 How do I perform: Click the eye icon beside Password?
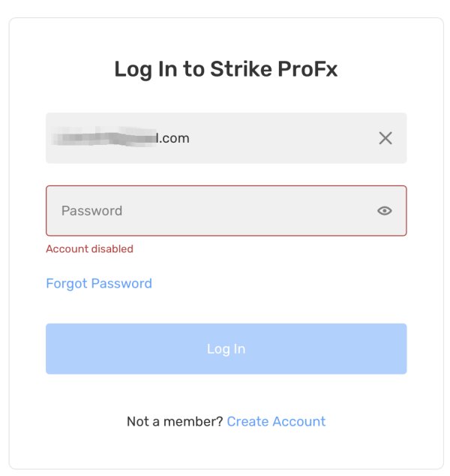point(384,211)
